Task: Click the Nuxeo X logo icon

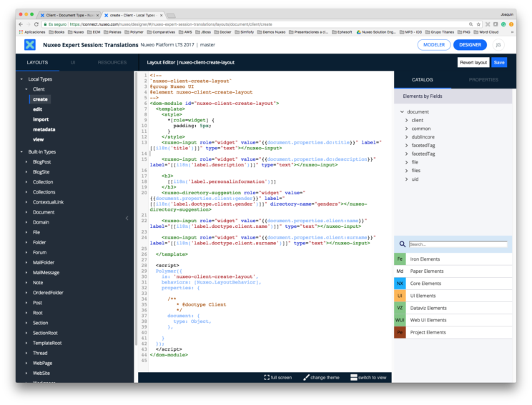Action: [30, 45]
